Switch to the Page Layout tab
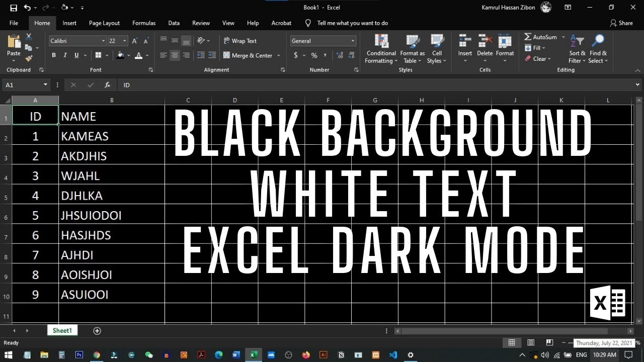Viewport: 644px width, 362px height. (104, 23)
